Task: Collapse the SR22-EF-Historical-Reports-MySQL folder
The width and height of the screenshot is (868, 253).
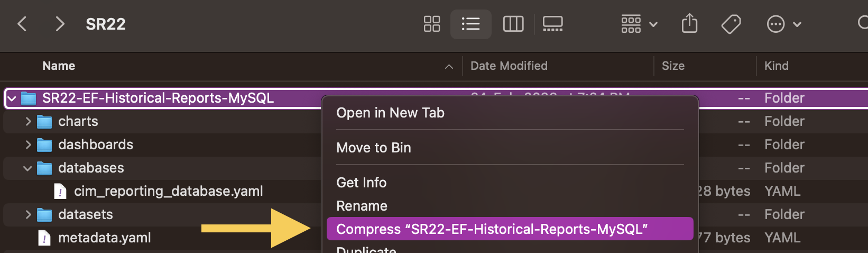Action: pyautogui.click(x=12, y=98)
